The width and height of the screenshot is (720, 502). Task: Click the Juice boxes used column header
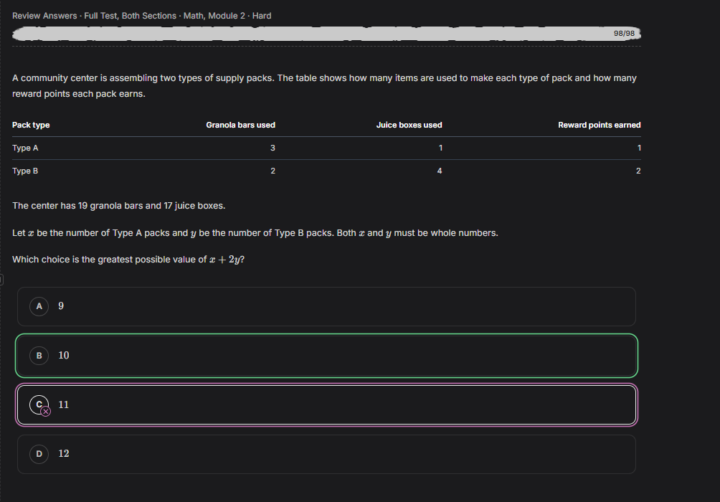coord(409,125)
